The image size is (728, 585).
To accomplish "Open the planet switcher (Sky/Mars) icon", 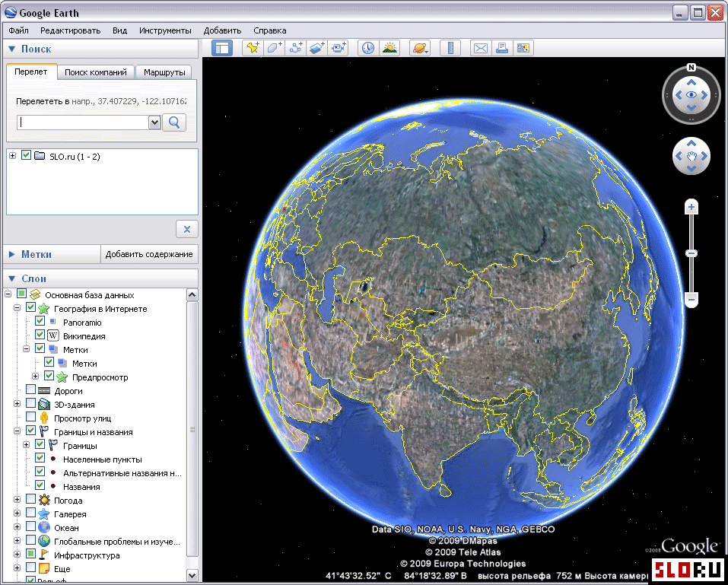I will [420, 48].
